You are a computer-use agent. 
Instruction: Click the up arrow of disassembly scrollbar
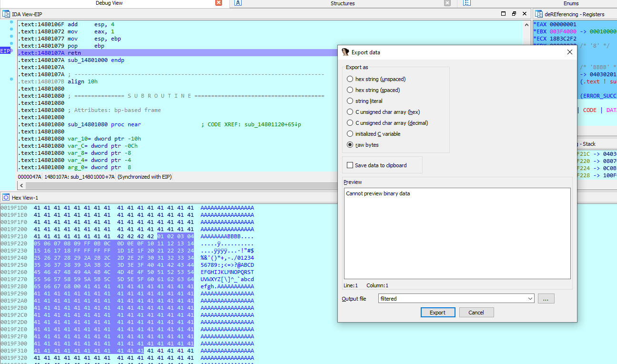(526, 25)
